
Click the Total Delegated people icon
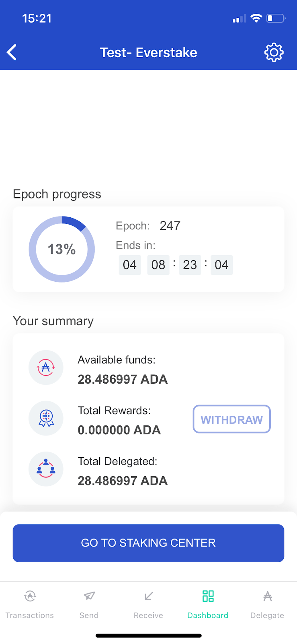[x=46, y=469]
